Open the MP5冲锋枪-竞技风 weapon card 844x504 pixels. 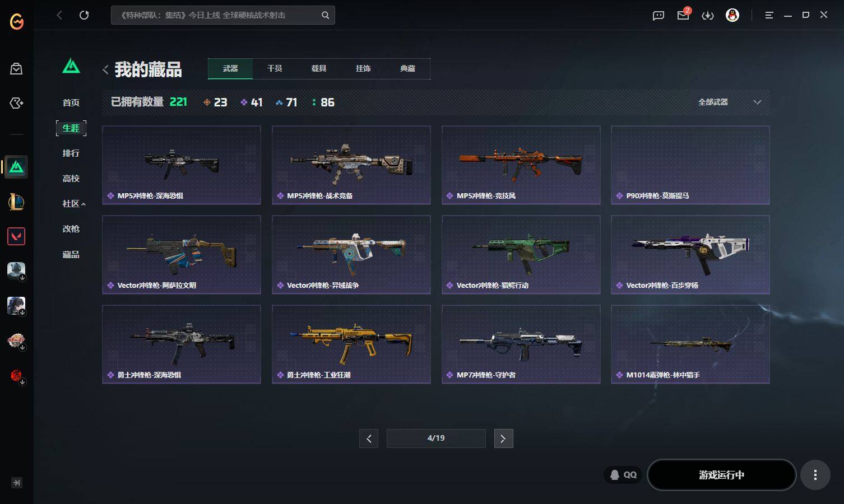(x=521, y=165)
